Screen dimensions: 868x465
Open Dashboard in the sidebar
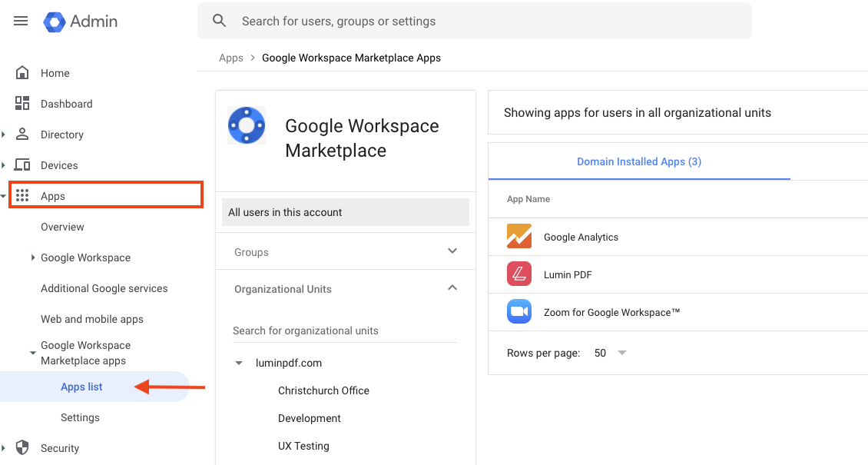click(66, 104)
